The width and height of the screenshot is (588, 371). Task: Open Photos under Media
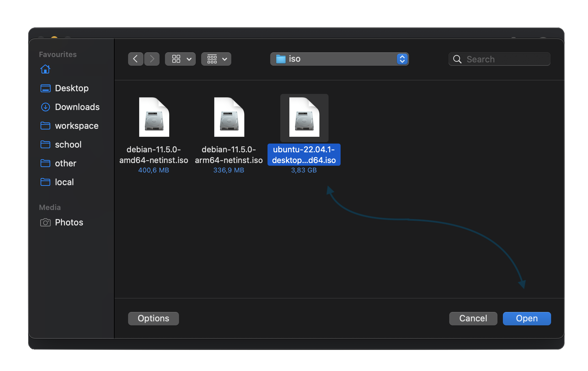pos(69,222)
